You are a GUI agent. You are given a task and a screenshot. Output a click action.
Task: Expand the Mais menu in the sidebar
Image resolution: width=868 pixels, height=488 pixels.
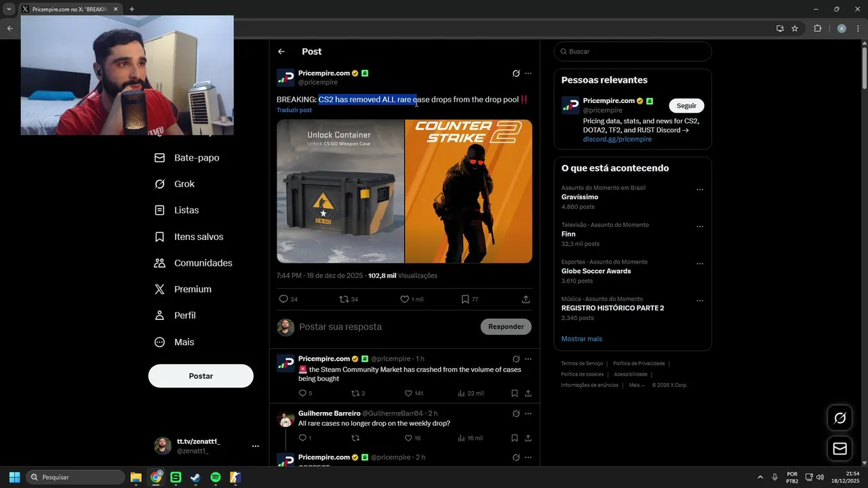174,342
